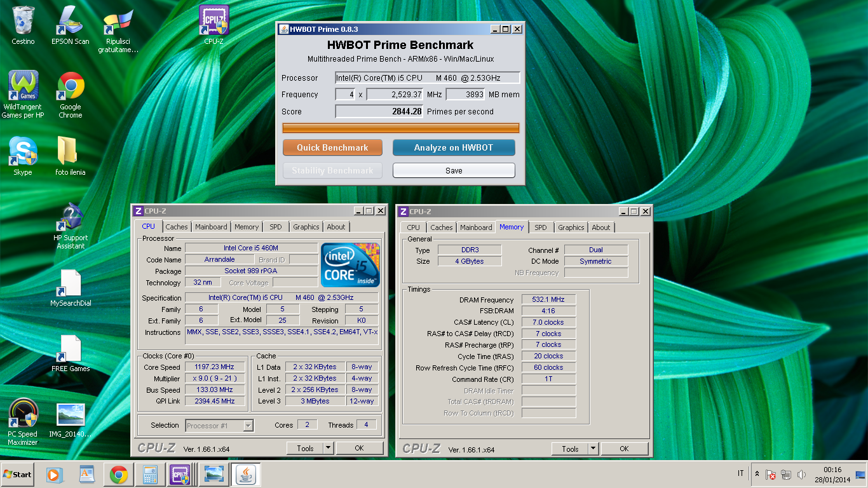Click the Processor name field in HWBOT Prime
The height and width of the screenshot is (488, 868).
[x=428, y=78]
